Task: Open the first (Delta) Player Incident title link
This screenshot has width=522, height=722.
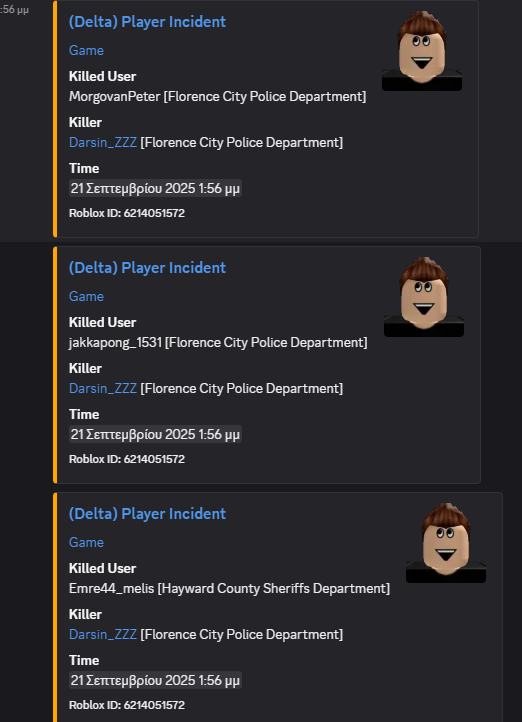Action: click(x=147, y=22)
